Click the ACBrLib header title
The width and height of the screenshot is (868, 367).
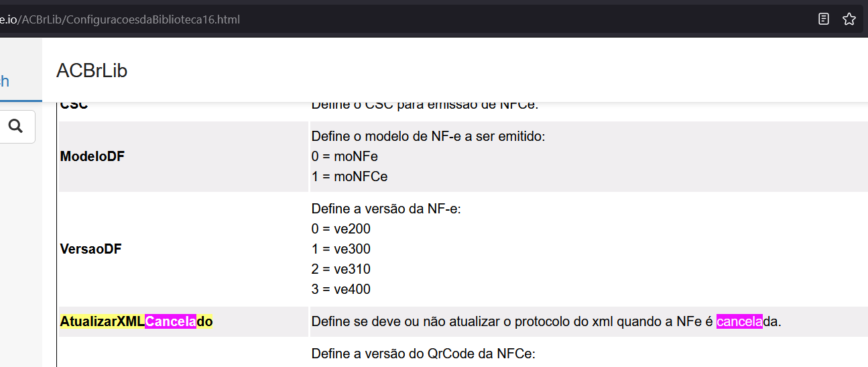click(92, 70)
